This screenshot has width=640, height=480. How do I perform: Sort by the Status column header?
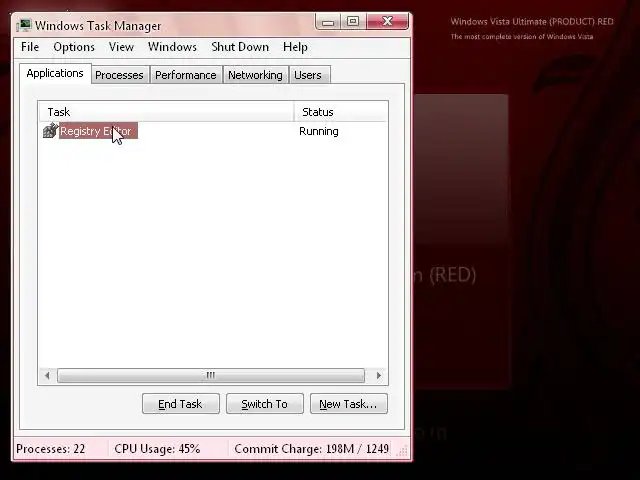(x=340, y=112)
